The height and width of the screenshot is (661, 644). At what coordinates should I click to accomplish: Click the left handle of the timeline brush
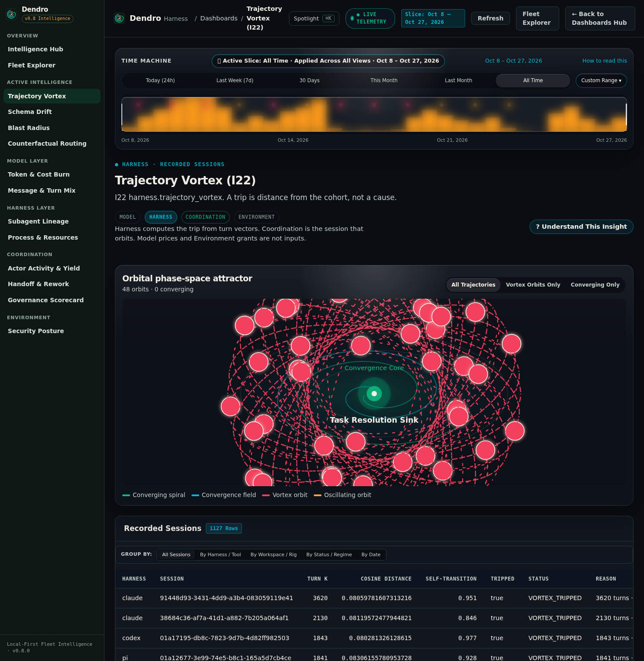(x=122, y=114)
